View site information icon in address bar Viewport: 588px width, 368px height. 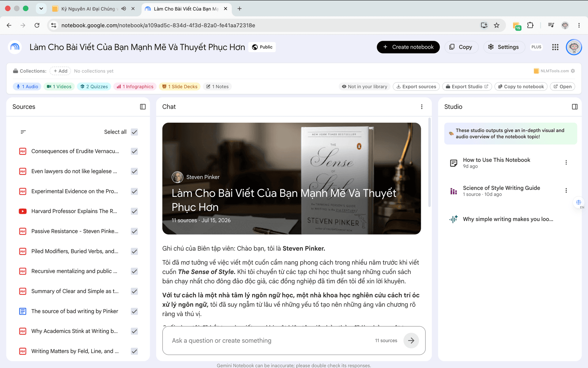click(x=54, y=25)
